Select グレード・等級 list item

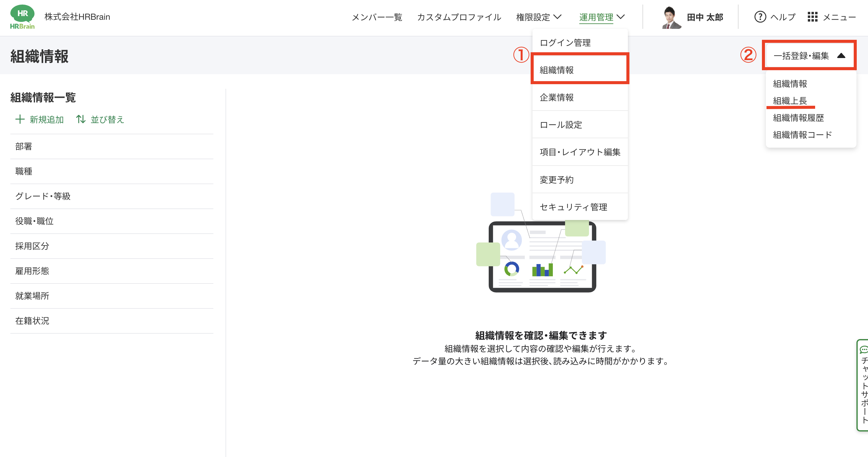(43, 196)
